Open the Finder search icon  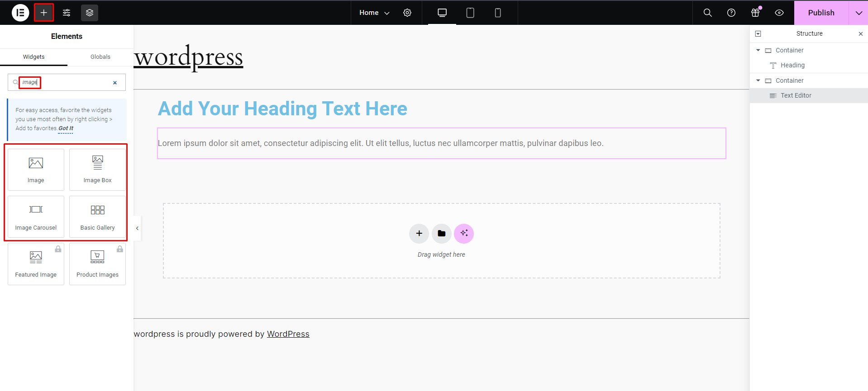[708, 13]
